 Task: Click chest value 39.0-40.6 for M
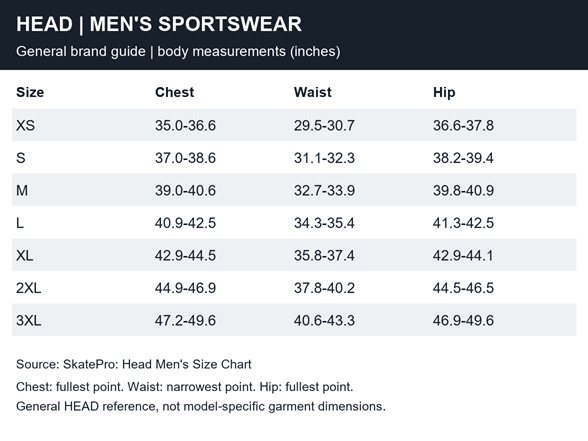pyautogui.click(x=185, y=190)
